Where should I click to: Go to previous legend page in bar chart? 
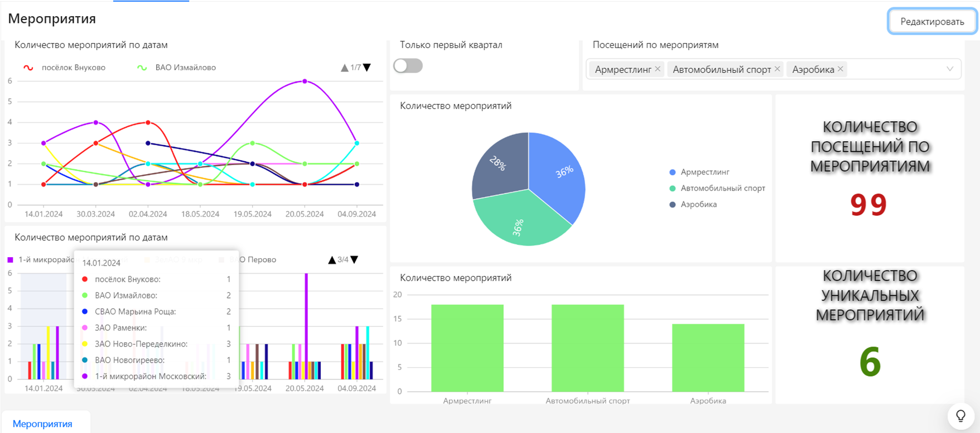tap(332, 259)
